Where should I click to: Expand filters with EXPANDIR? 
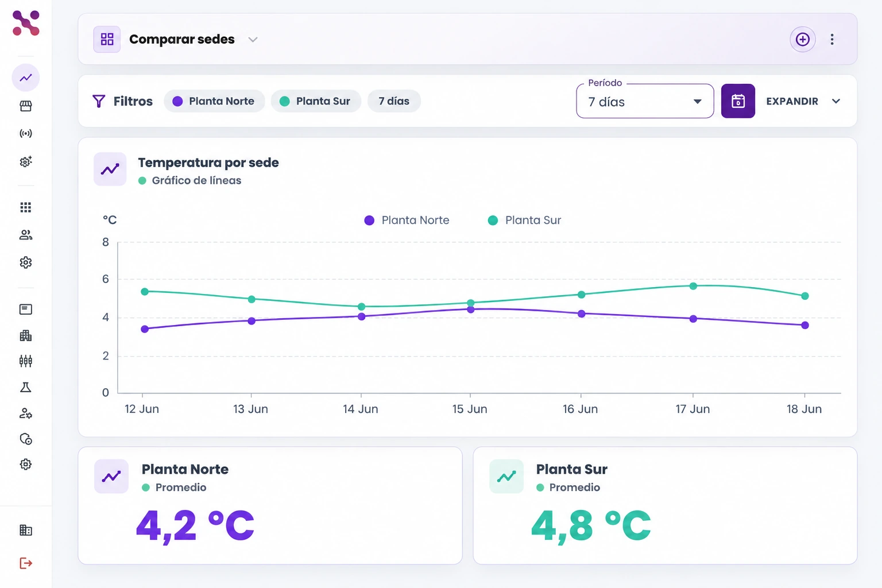(x=803, y=101)
